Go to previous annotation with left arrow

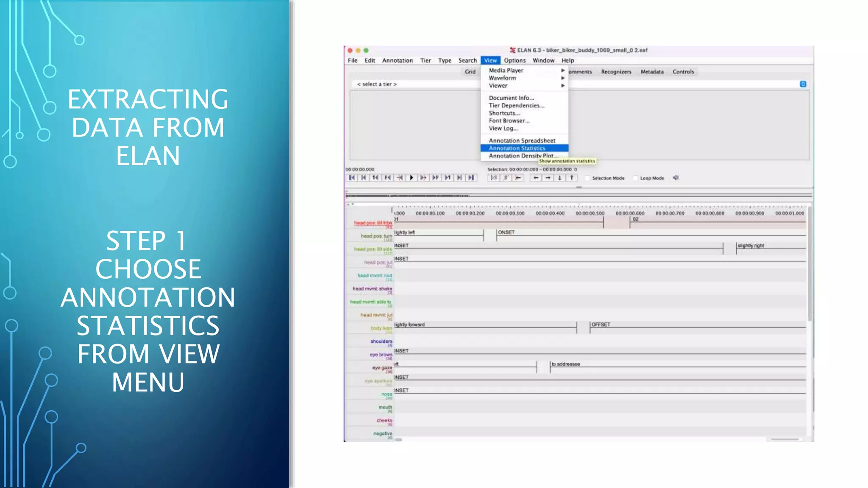536,178
